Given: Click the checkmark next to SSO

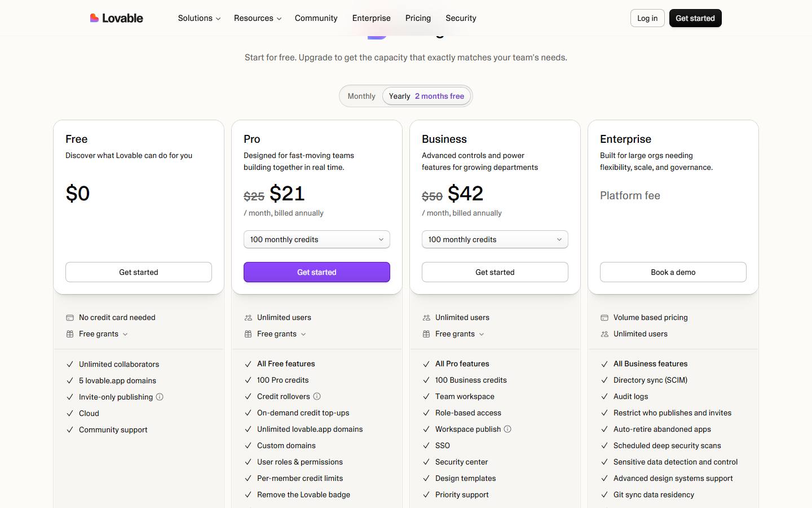Looking at the screenshot, I should [426, 446].
